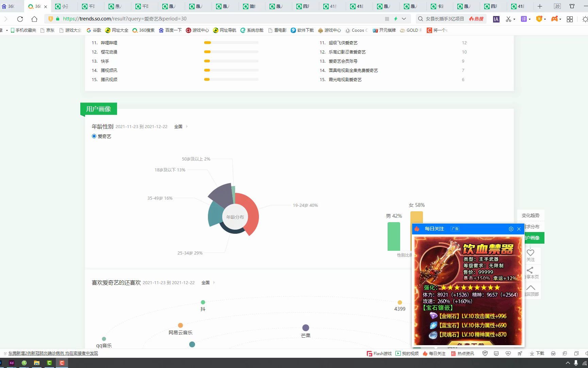Click the 腾讯视频 row in list
588x368 pixels.
click(109, 79)
